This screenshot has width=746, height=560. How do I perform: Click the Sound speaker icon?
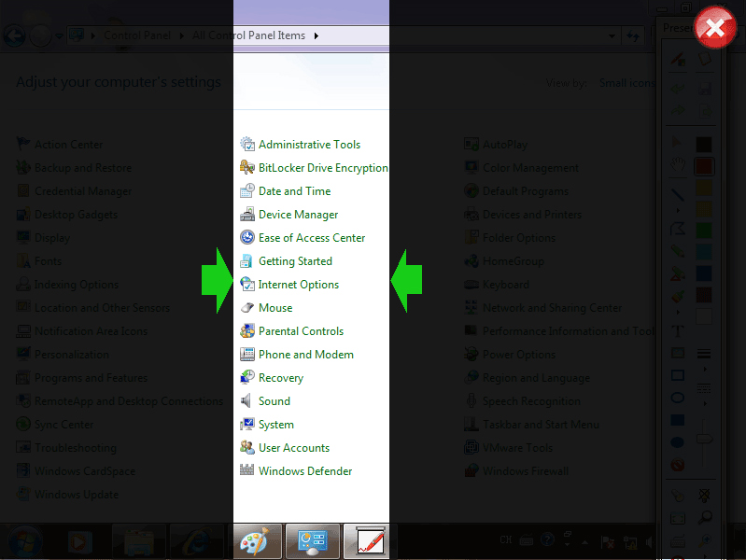point(247,401)
